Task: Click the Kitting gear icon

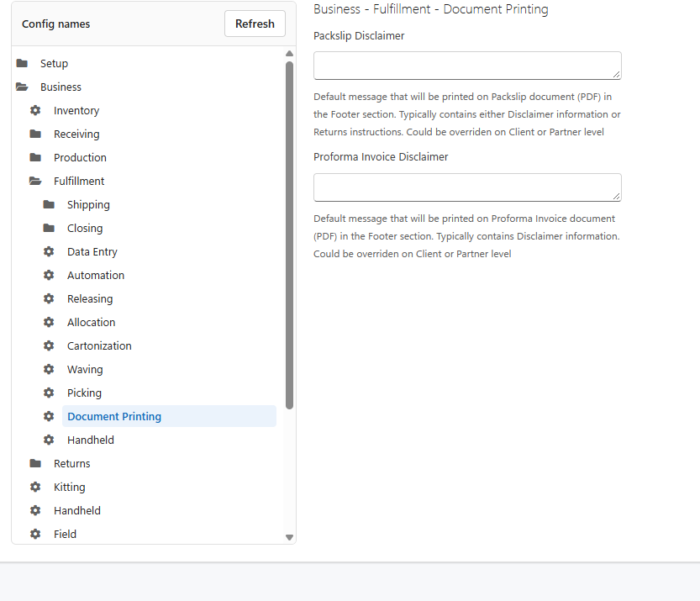Action: (35, 488)
